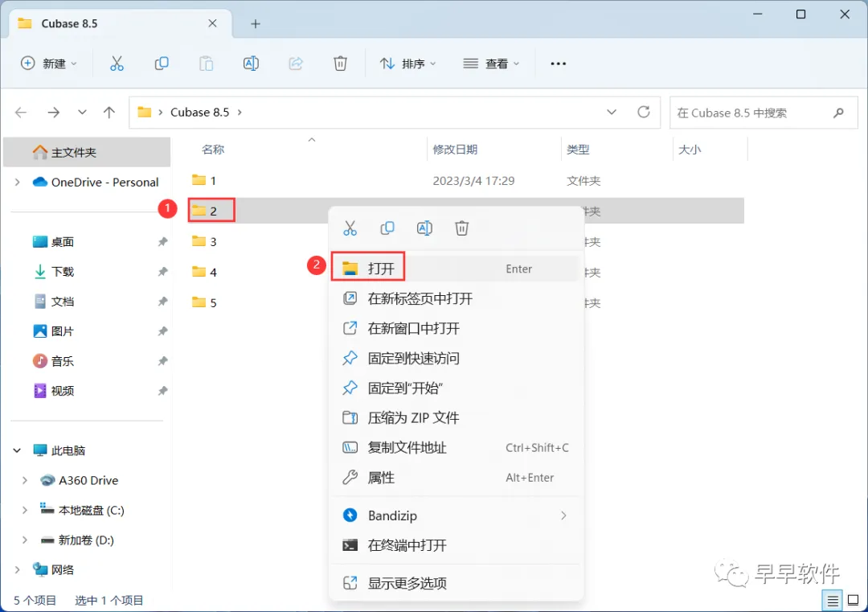Open the 排序 (Sort) dropdown
Image resolution: width=868 pixels, height=612 pixels.
[408, 64]
